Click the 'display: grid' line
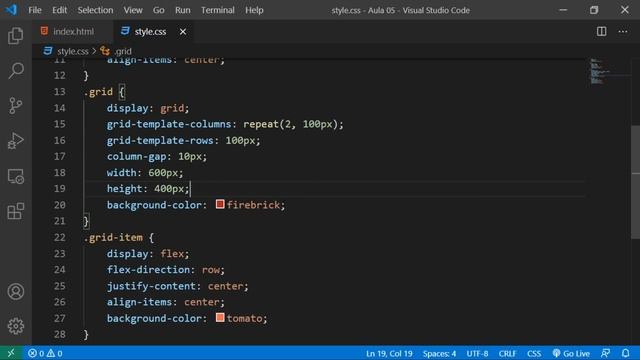The image size is (640, 360). click(148, 108)
